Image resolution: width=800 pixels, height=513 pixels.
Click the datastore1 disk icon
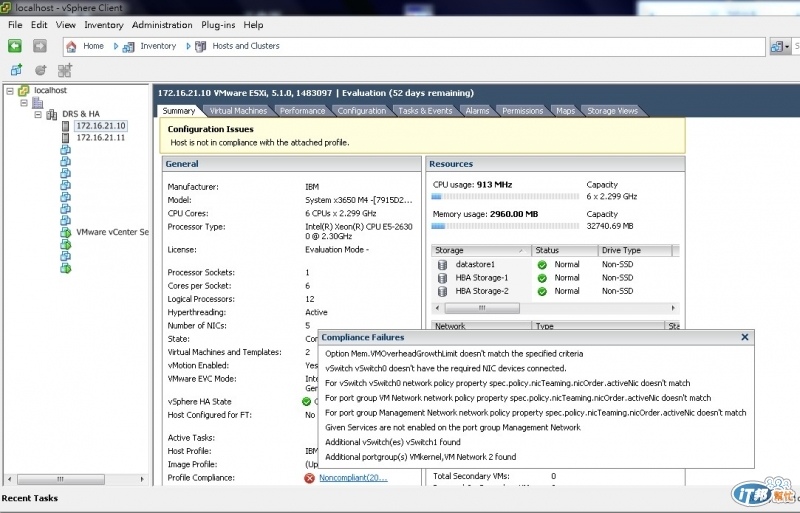coord(442,264)
